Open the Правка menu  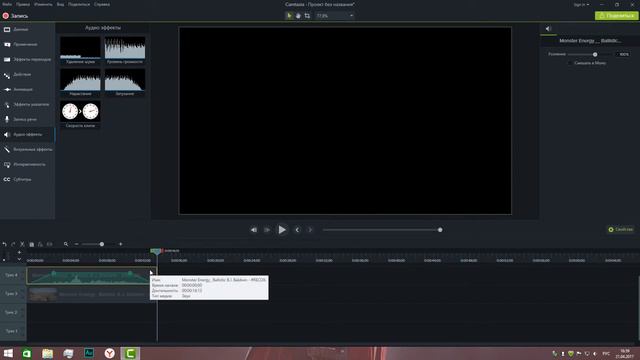tap(23, 4)
